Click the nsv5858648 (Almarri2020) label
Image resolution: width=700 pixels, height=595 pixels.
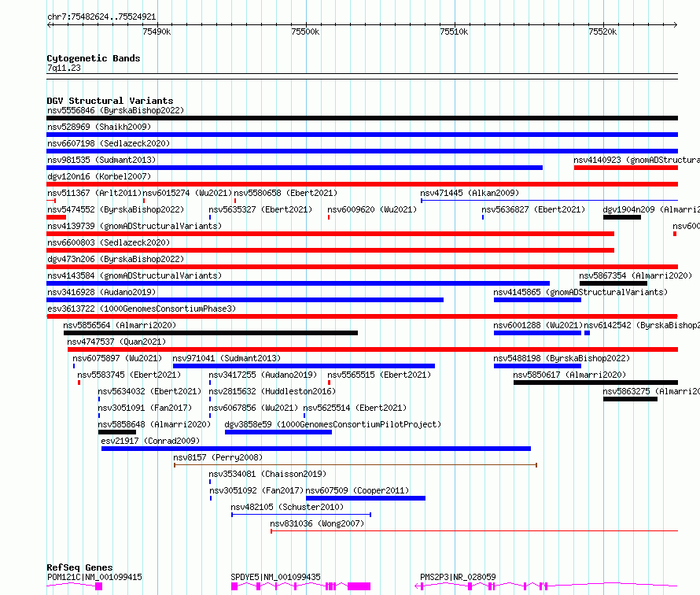pyautogui.click(x=154, y=424)
